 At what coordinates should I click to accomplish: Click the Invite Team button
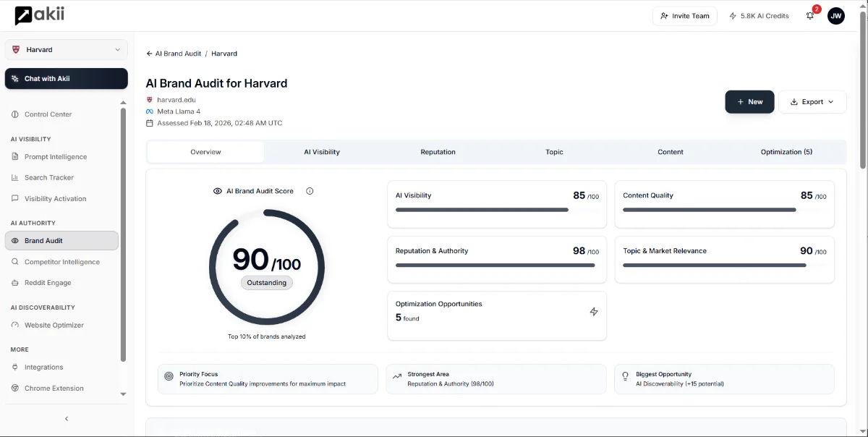pyautogui.click(x=684, y=16)
